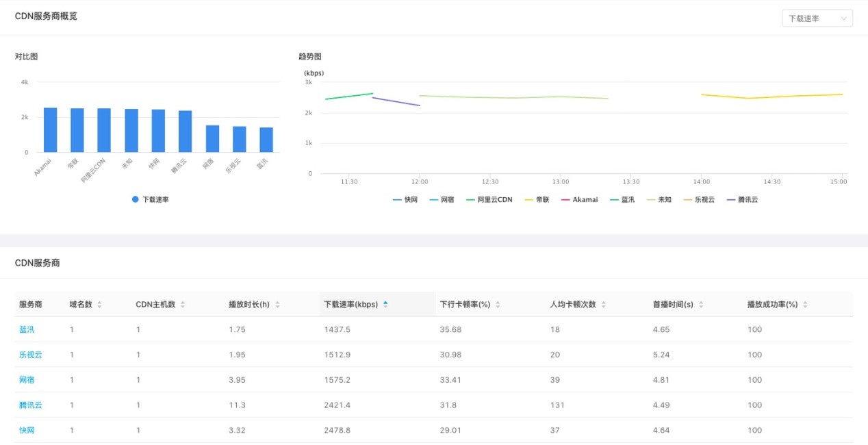Sort table by CDN主机数 column

pyautogui.click(x=161, y=305)
